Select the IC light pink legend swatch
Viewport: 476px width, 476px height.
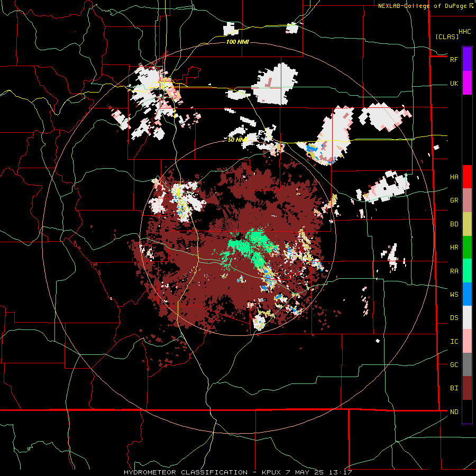pos(467,341)
